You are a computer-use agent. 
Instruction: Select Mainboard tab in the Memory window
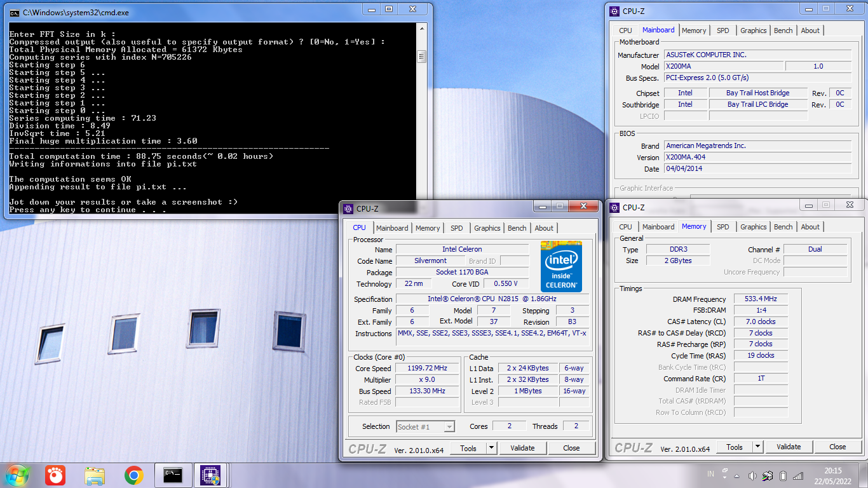(x=658, y=227)
